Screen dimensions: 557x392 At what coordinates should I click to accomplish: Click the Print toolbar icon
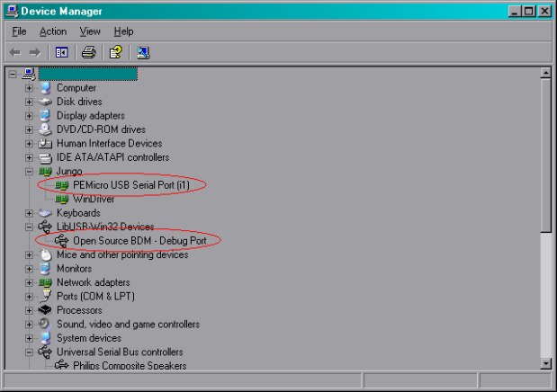point(88,52)
